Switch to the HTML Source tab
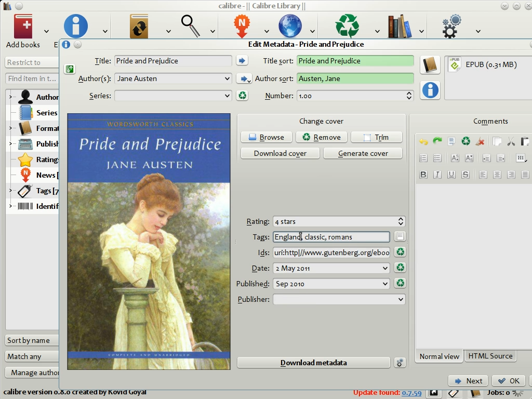 (x=490, y=356)
